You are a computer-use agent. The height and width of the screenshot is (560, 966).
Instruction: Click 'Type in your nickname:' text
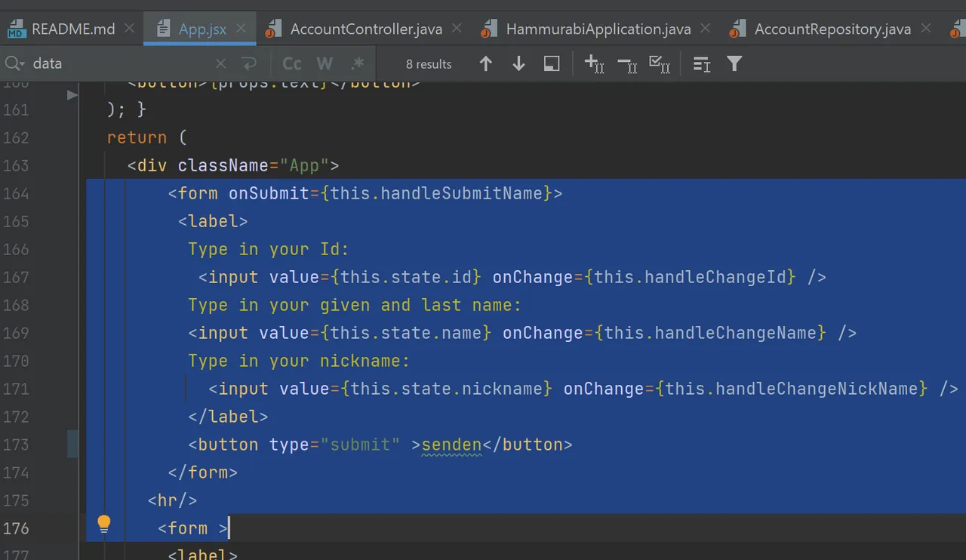point(299,361)
